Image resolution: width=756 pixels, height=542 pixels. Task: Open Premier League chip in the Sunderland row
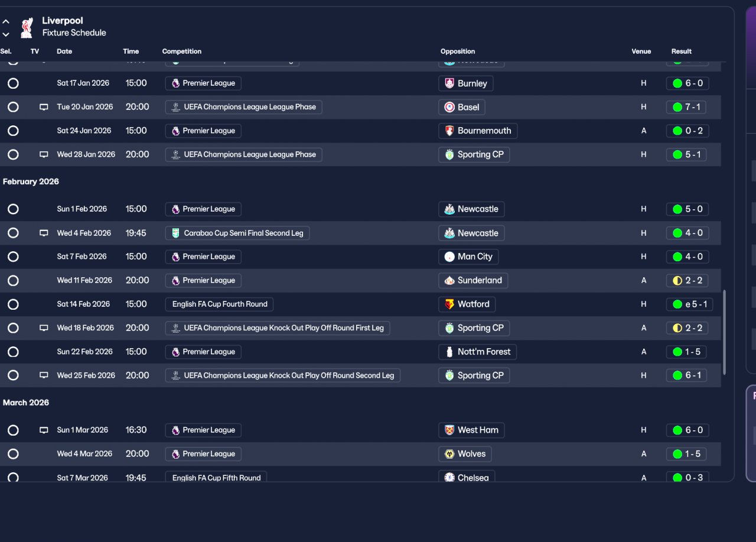click(203, 281)
